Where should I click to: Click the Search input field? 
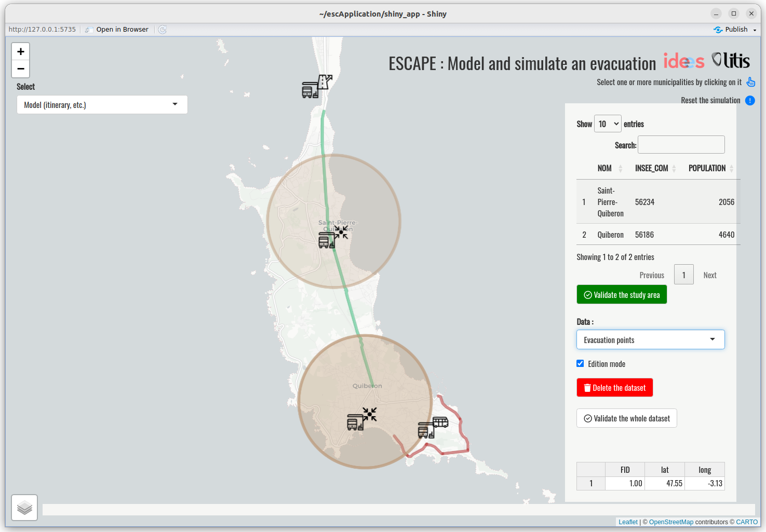click(681, 145)
